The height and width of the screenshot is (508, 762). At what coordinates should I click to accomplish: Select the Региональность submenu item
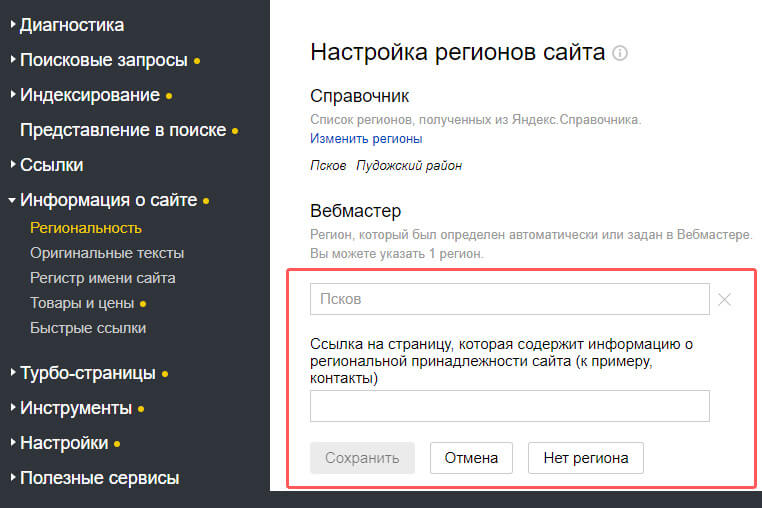click(86, 228)
